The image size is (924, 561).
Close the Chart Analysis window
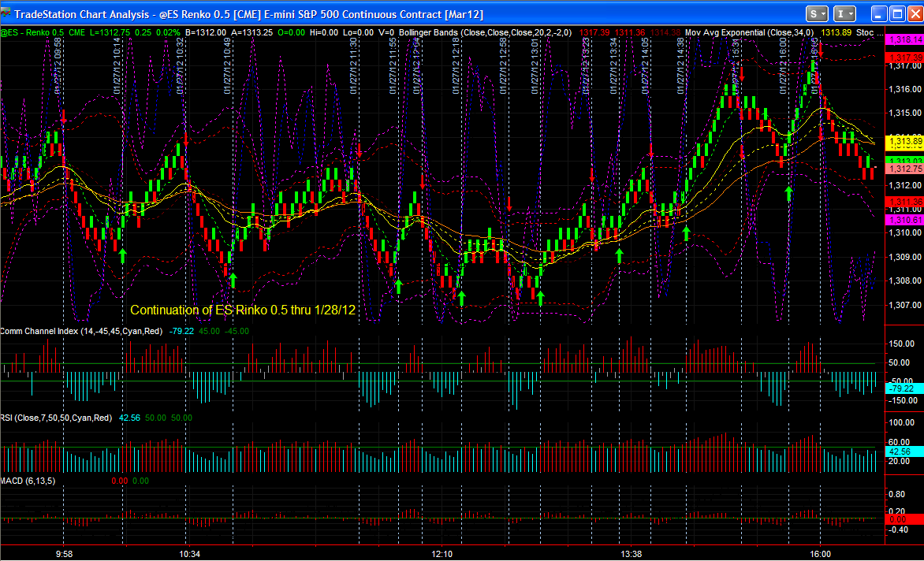tap(915, 14)
